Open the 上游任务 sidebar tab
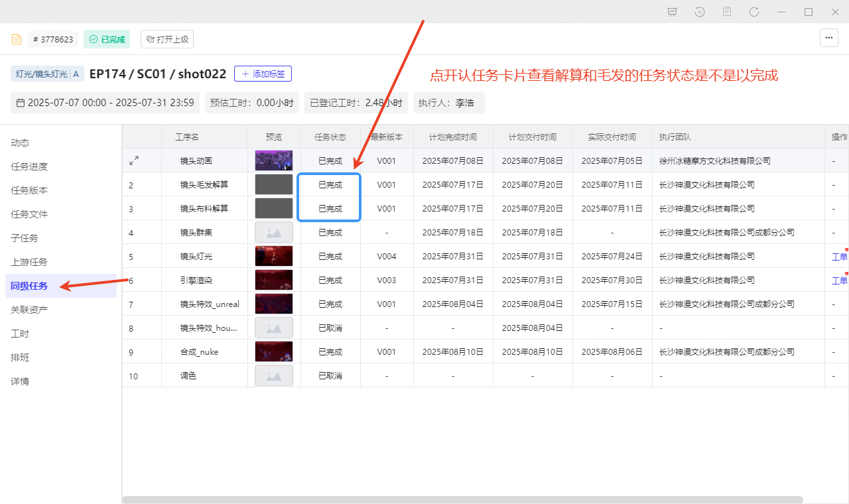 29,262
